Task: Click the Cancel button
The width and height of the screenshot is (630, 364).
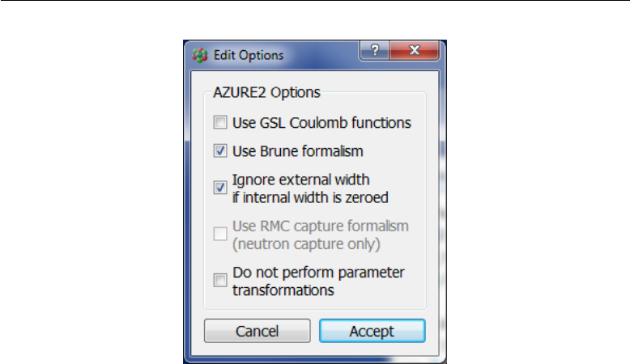Action: click(x=258, y=331)
